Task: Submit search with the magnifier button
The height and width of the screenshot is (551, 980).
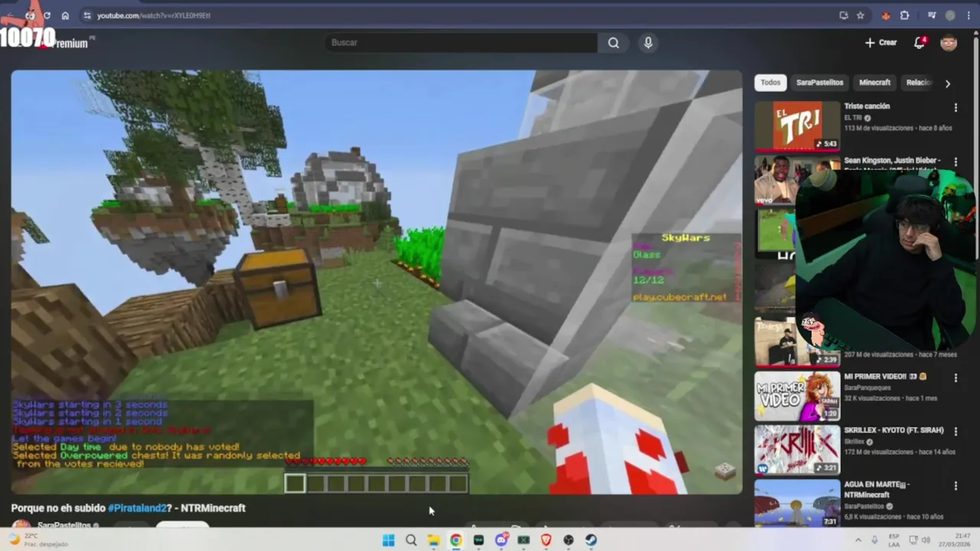Action: click(613, 43)
